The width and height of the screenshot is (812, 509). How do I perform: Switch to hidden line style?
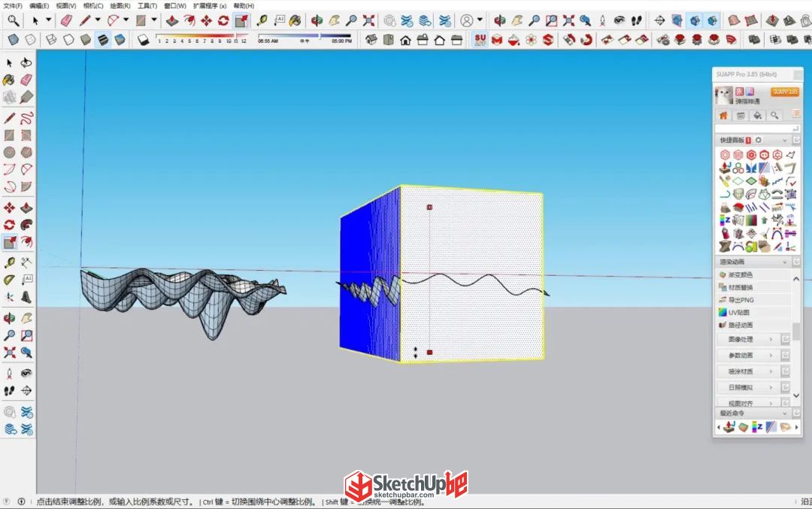(x=68, y=40)
